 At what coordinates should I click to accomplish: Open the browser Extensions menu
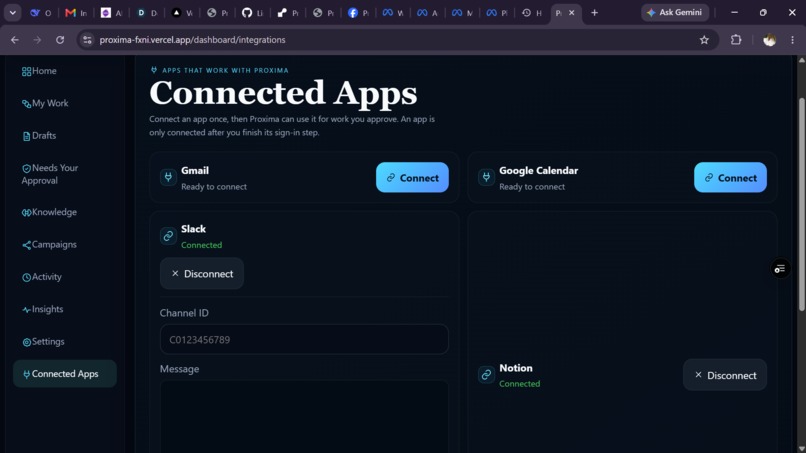[736, 40]
